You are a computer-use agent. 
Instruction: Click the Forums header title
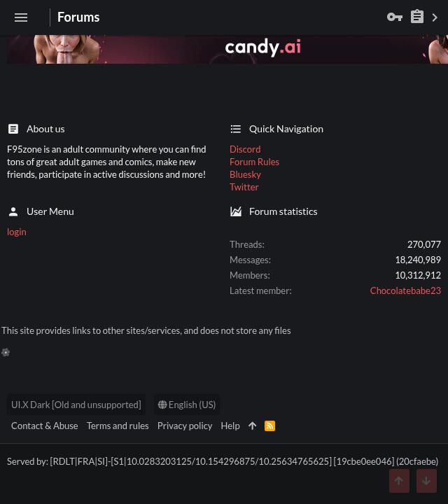point(78,17)
